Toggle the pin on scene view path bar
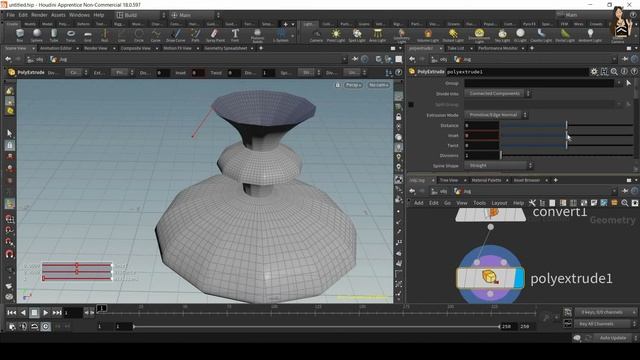 click(355, 59)
